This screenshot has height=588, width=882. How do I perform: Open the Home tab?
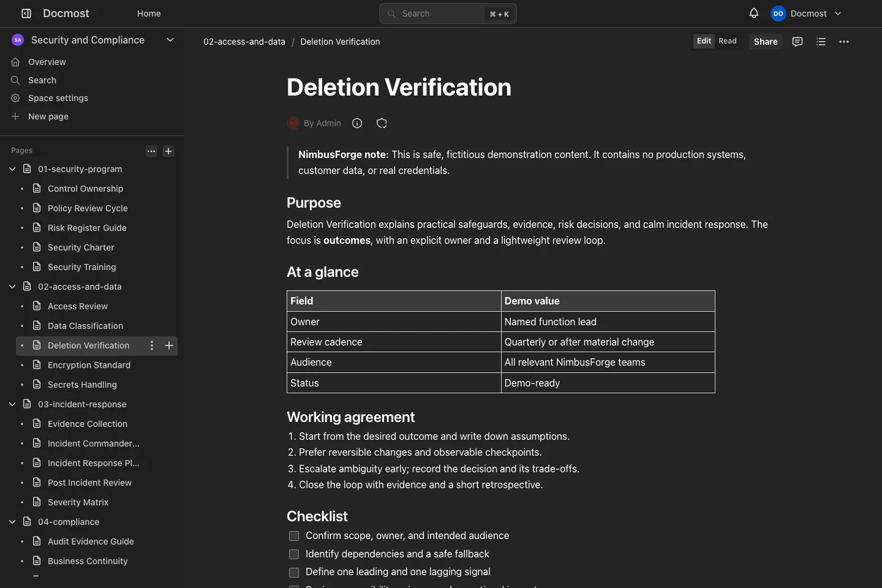pos(149,13)
